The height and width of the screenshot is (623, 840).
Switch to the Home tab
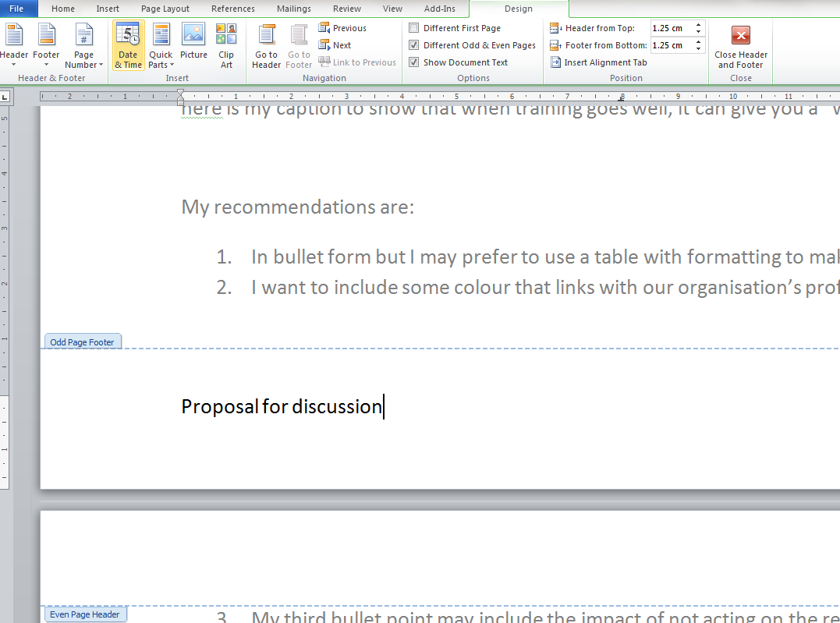coord(63,9)
